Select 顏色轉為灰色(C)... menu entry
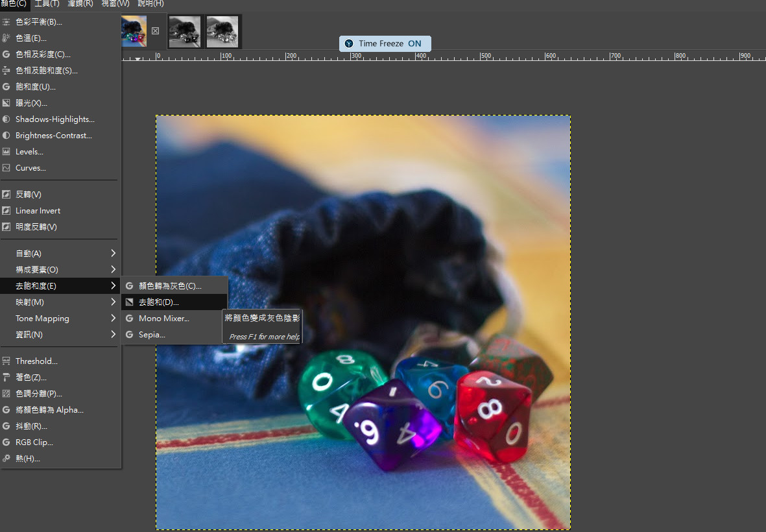The image size is (766, 532). [170, 285]
